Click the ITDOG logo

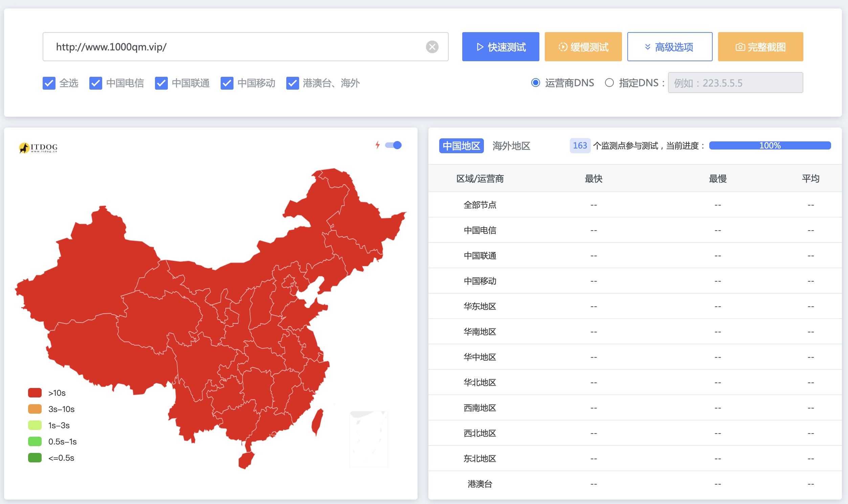(38, 147)
